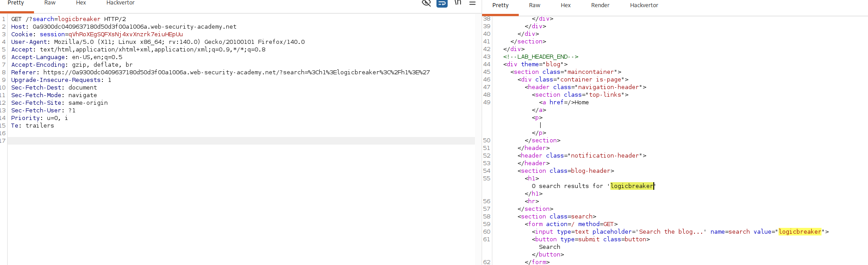Image resolution: width=868 pixels, height=265 pixels.
Task: Place cursor on empty highlighted request line 17
Action: tap(241, 141)
